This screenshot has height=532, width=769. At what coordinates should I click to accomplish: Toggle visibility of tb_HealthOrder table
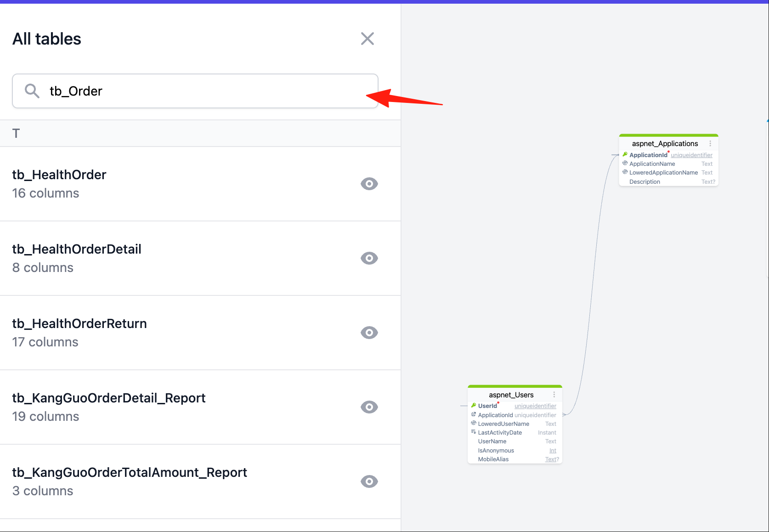point(369,184)
